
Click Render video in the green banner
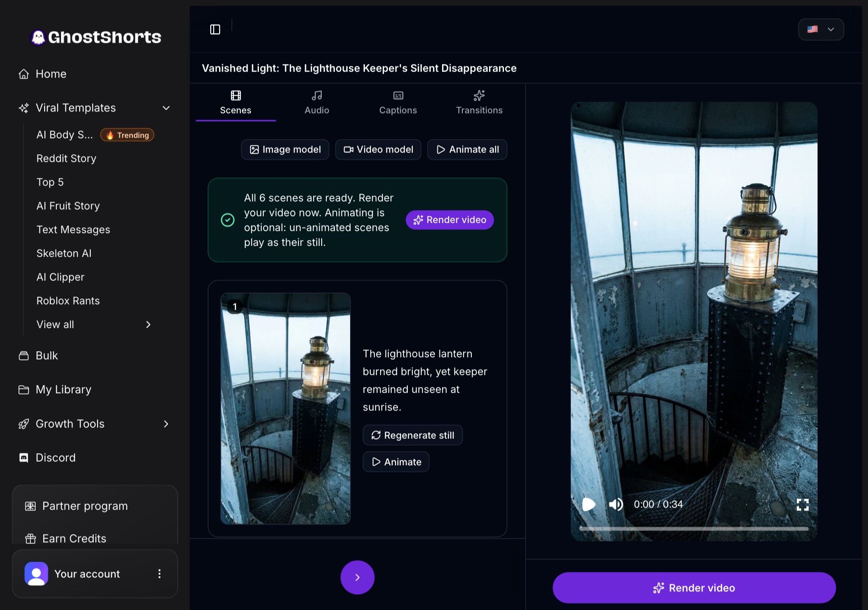(450, 220)
